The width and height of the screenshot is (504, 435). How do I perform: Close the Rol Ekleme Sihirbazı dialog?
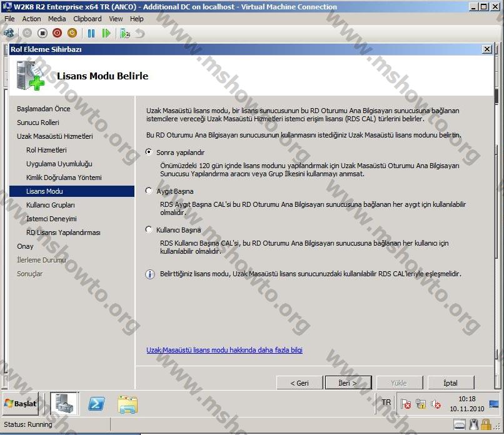pos(487,49)
